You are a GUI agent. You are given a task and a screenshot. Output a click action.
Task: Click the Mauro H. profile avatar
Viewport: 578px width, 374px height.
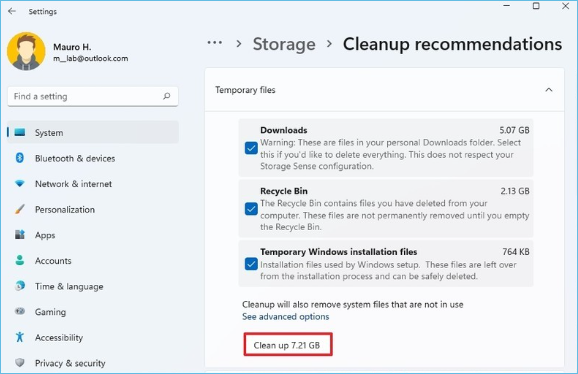26,51
